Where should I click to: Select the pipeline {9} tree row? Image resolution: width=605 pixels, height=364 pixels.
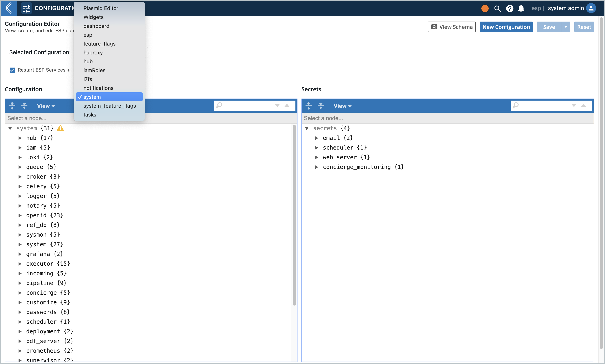46,283
